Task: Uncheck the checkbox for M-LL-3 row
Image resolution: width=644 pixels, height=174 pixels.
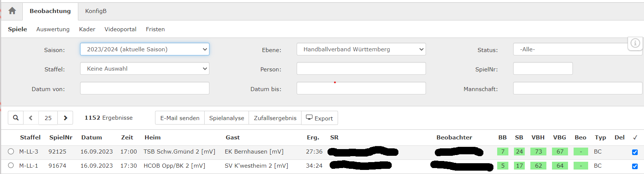Action: (635, 152)
